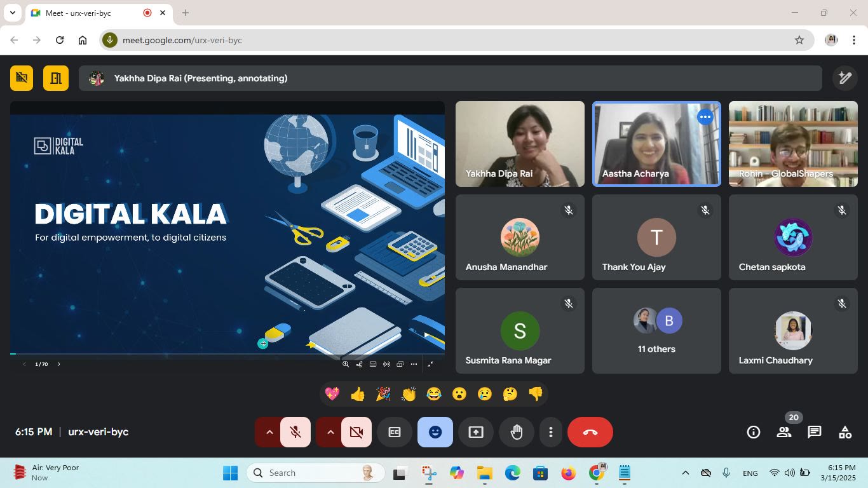The height and width of the screenshot is (488, 868).
Task: Open File Explorer from the taskbar
Action: pyautogui.click(x=485, y=473)
